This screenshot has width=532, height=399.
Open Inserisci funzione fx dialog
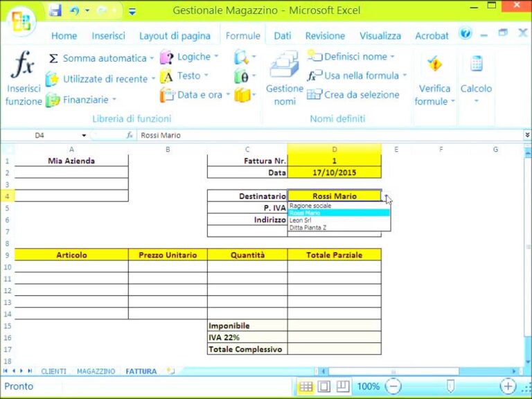pyautogui.click(x=23, y=79)
